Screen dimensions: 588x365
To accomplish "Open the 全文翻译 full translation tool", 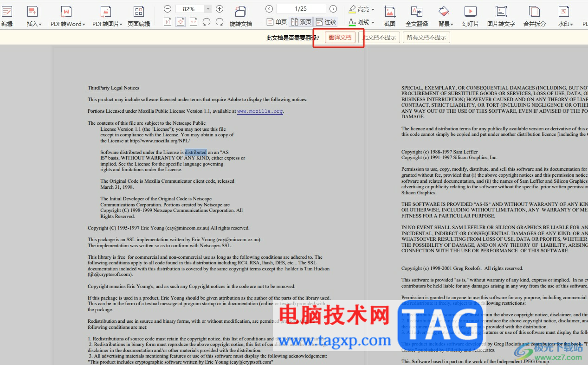I will 417,12.
